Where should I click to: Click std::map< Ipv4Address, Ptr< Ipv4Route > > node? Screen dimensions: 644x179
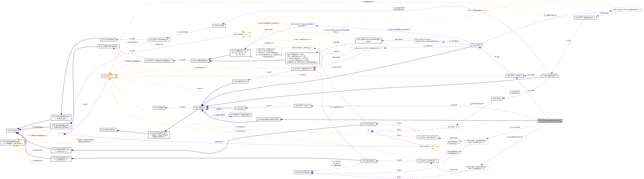[476, 168]
